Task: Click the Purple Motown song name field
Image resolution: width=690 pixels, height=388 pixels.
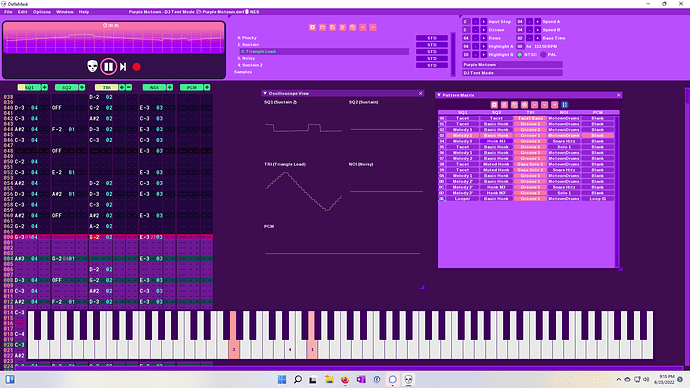Action: (512, 65)
